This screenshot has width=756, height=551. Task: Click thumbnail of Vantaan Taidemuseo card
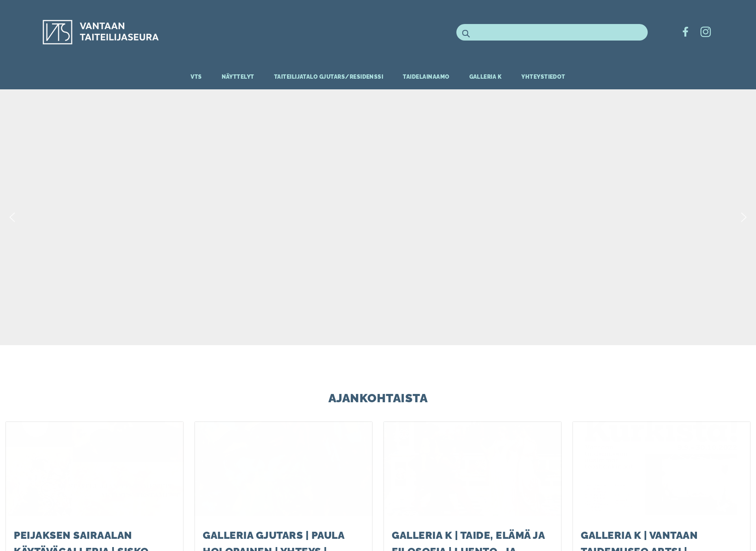pos(661,470)
